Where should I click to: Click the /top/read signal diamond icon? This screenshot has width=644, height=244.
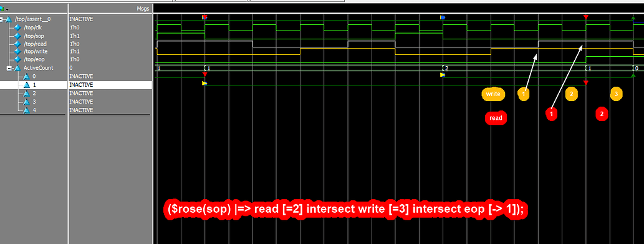(x=17, y=44)
